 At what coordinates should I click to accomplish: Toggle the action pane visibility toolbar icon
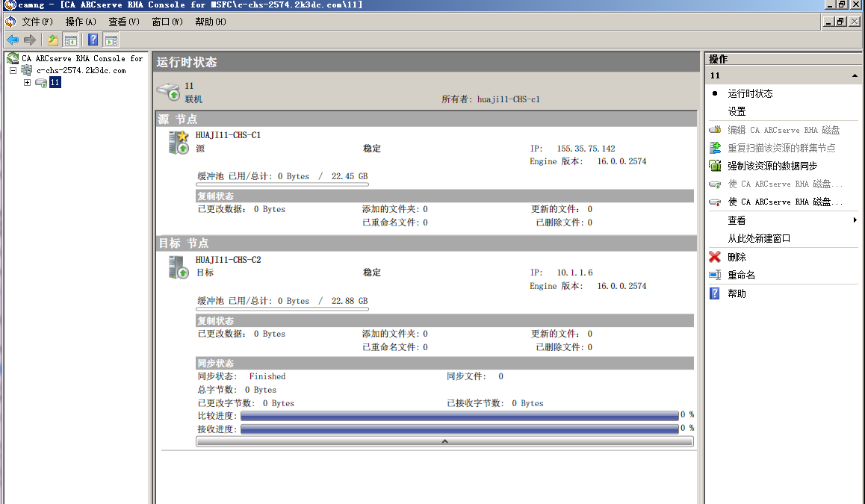(x=111, y=40)
